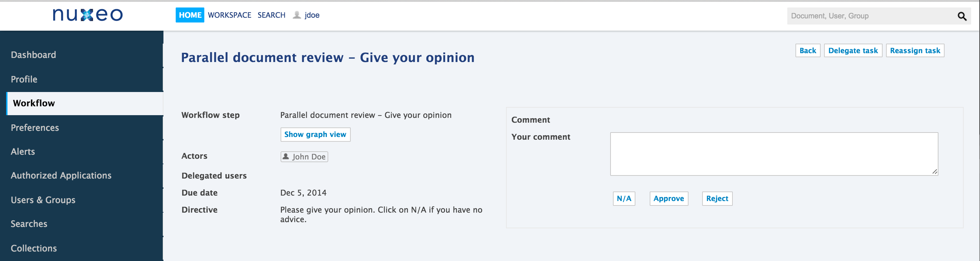Click the magnifying glass search icon
This screenshot has height=261, width=980.
coord(962,16)
